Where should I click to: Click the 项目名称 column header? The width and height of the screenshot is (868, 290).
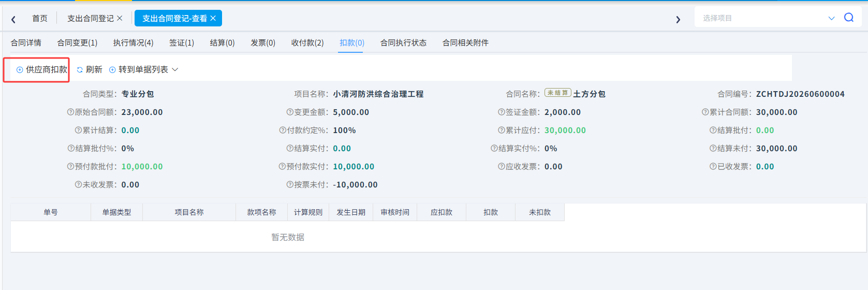click(x=189, y=212)
